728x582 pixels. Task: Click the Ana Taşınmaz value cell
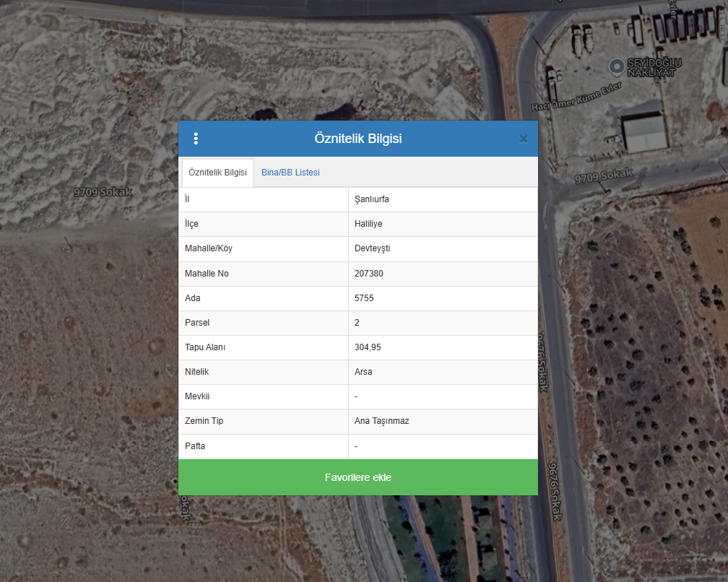click(382, 421)
